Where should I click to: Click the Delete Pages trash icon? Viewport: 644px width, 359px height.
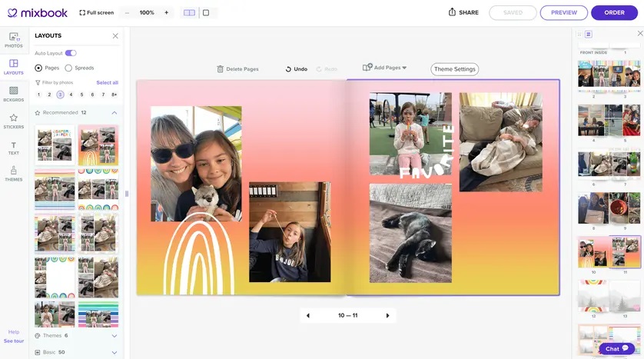tap(221, 69)
